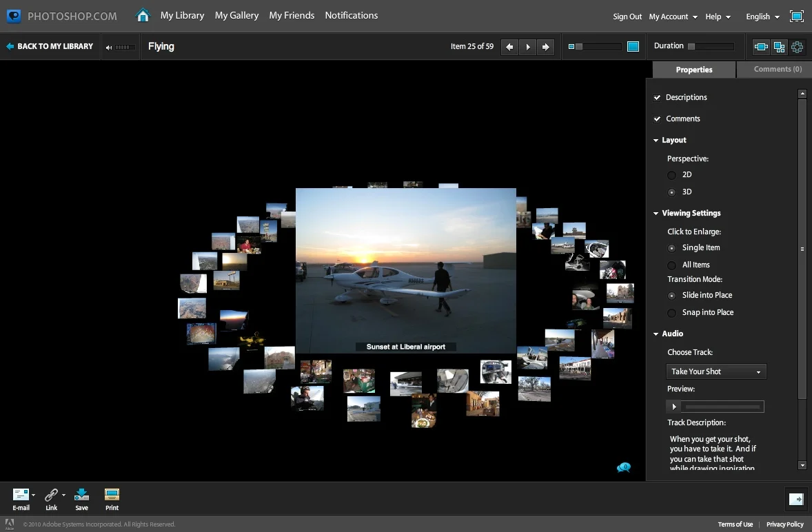Toggle the Comments checkbox
Viewport: 812px width, 532px height.
click(657, 119)
